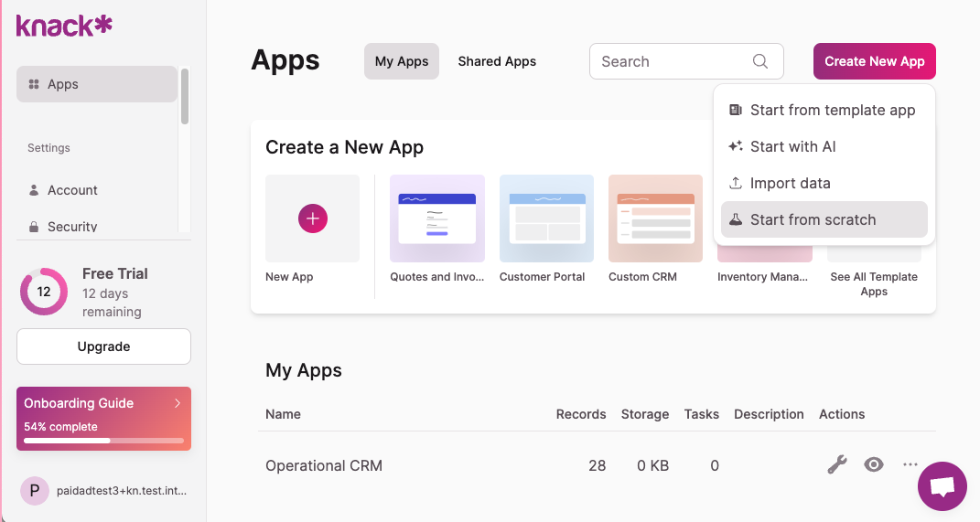Open the Quotes and Invoices template thumbnail
The width and height of the screenshot is (980, 522).
(x=437, y=218)
